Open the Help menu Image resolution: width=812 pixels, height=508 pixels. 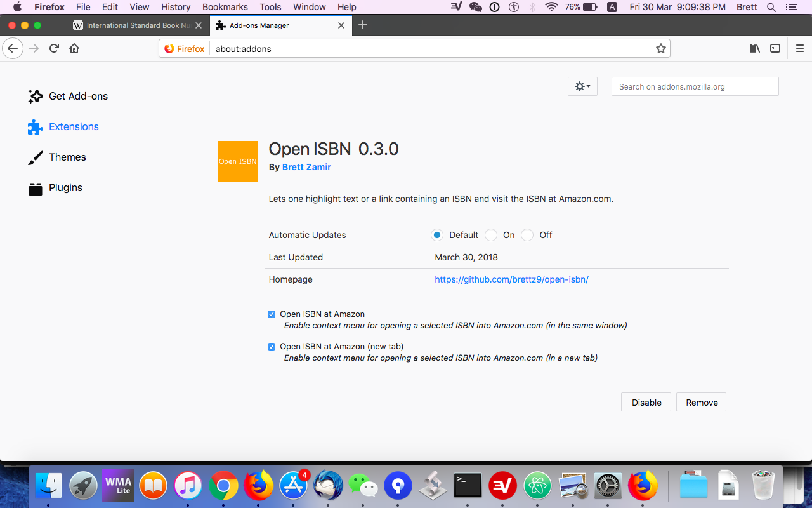346,7
